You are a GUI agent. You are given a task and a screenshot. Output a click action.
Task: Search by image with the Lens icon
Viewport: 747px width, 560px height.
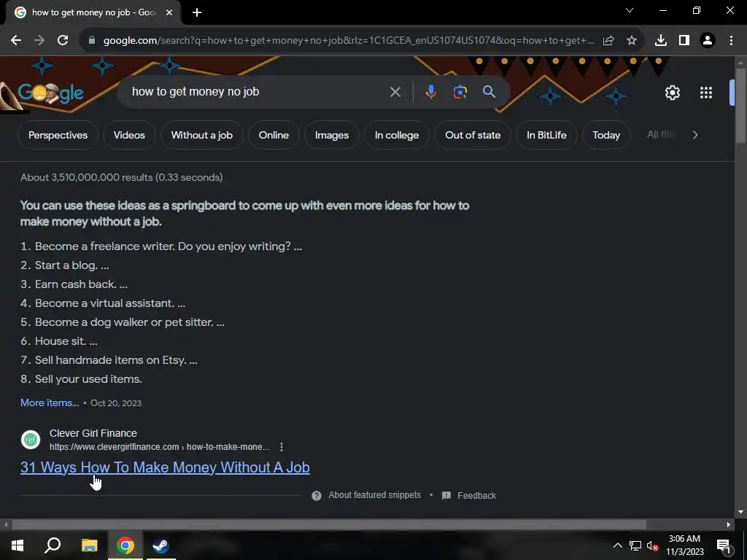pos(460,92)
